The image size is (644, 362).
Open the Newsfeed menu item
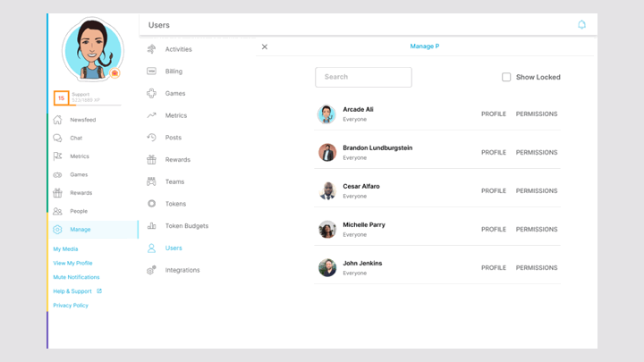(x=83, y=120)
